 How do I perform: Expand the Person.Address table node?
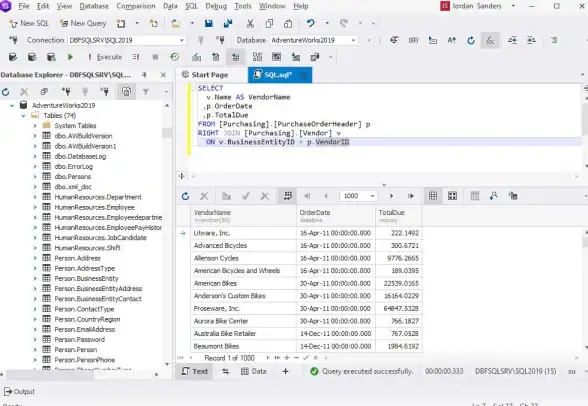35,258
